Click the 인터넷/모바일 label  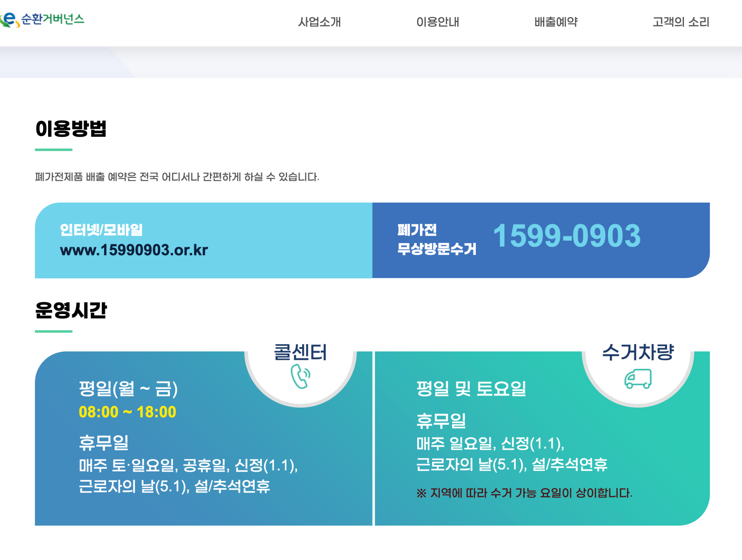click(x=101, y=230)
